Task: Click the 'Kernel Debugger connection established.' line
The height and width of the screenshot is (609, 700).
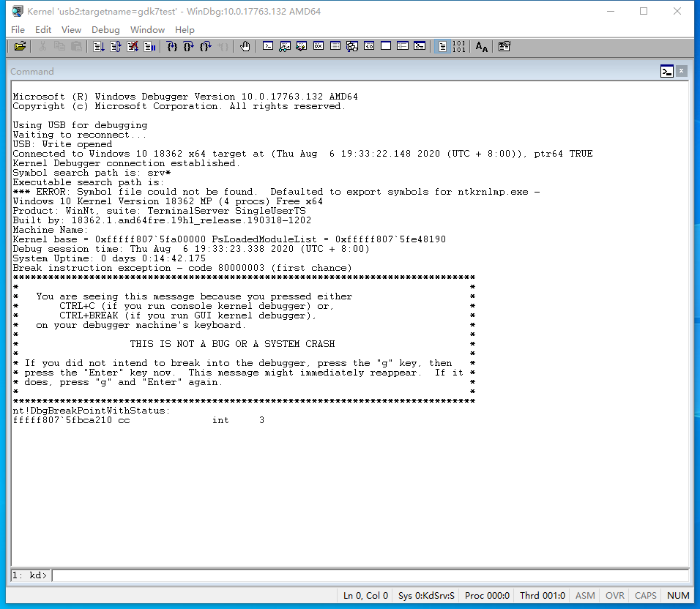Action: 127,163
